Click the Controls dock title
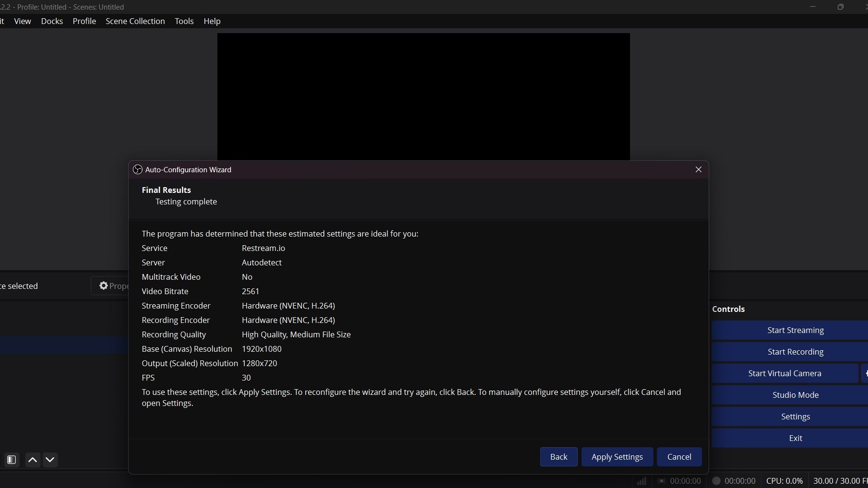 pos(728,309)
